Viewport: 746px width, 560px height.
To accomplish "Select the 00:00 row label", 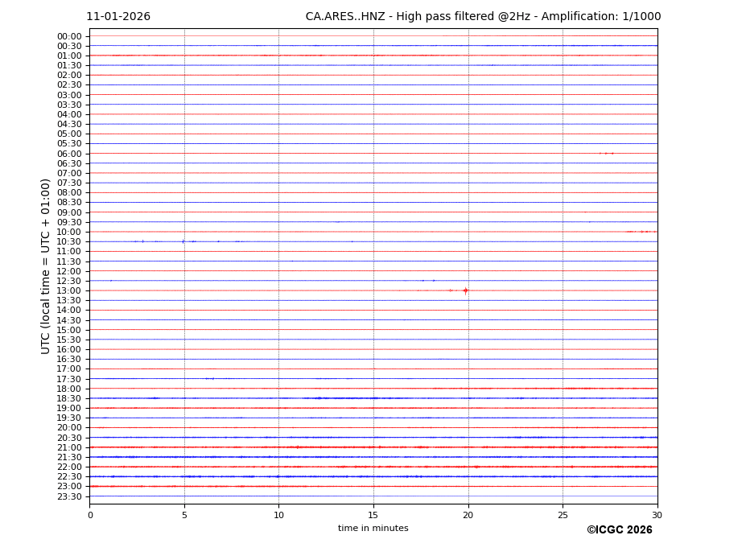I will point(69,36).
